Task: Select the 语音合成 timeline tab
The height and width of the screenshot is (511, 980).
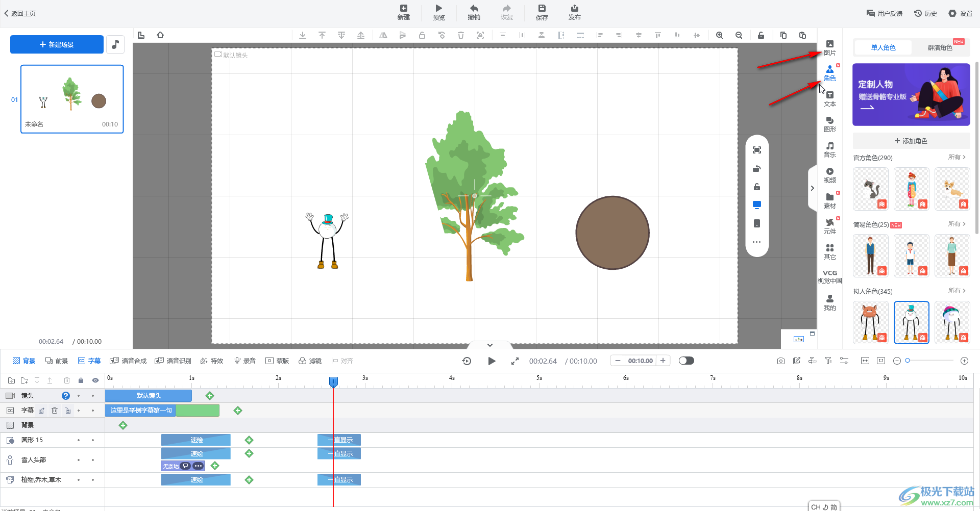Action: pos(128,361)
